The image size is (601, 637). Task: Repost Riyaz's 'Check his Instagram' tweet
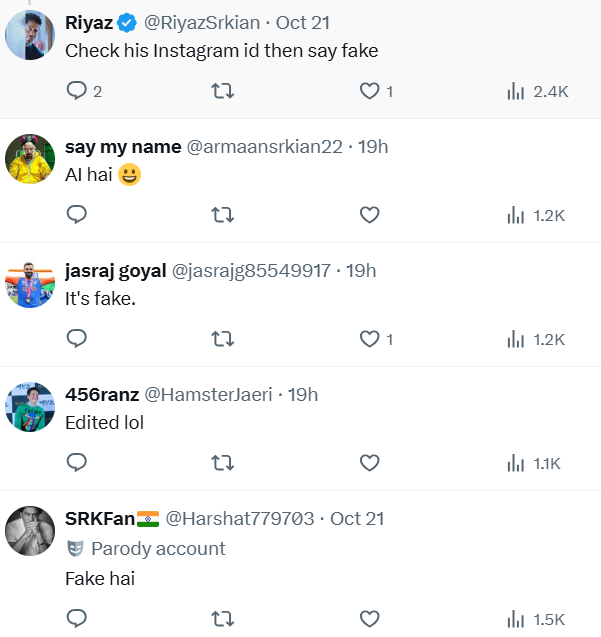(x=223, y=91)
